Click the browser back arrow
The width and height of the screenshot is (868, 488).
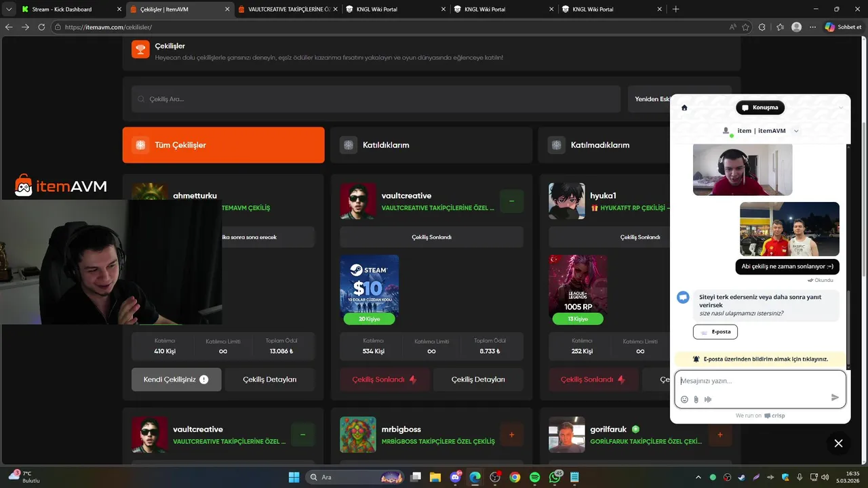[x=9, y=27]
